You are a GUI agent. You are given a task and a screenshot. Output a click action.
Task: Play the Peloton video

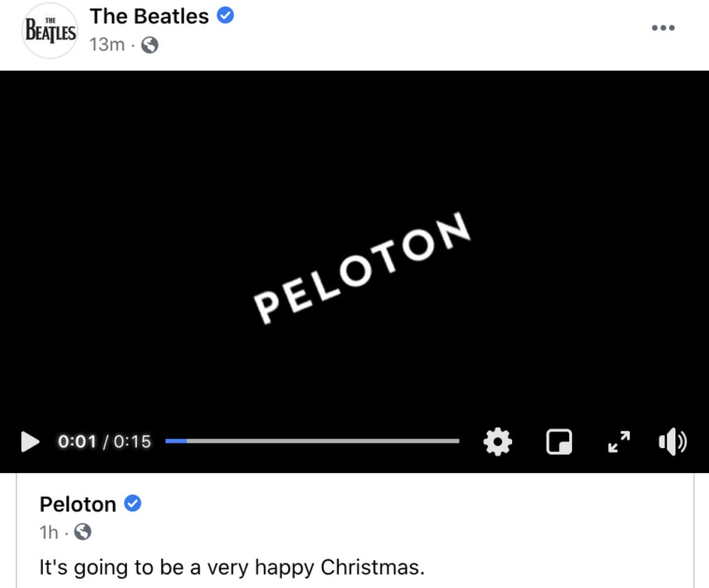[30, 441]
